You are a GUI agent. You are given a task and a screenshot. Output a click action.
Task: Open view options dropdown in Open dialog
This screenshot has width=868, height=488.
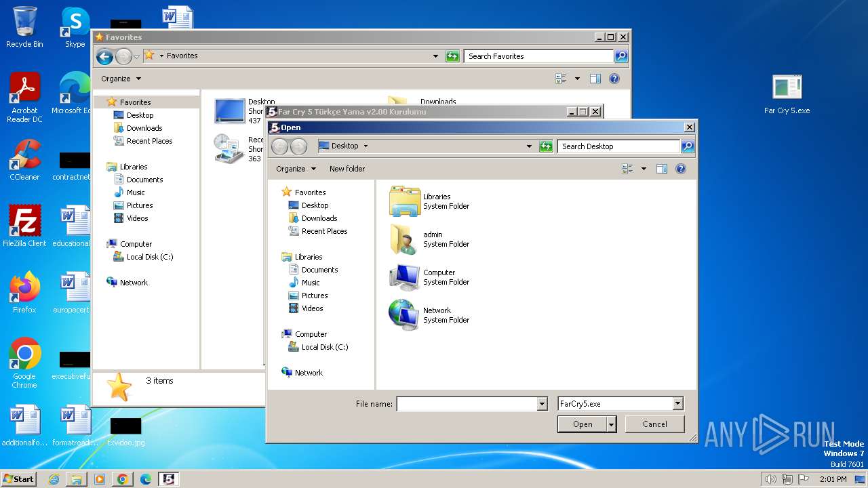pyautogui.click(x=644, y=169)
